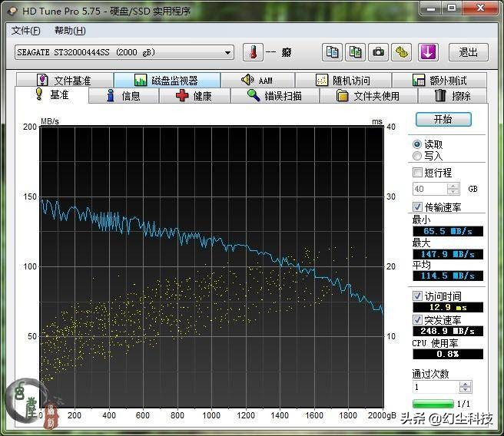The image size is (504, 436).
Task: Toggle the 访问时间 access time checkbox
Action: click(x=418, y=296)
